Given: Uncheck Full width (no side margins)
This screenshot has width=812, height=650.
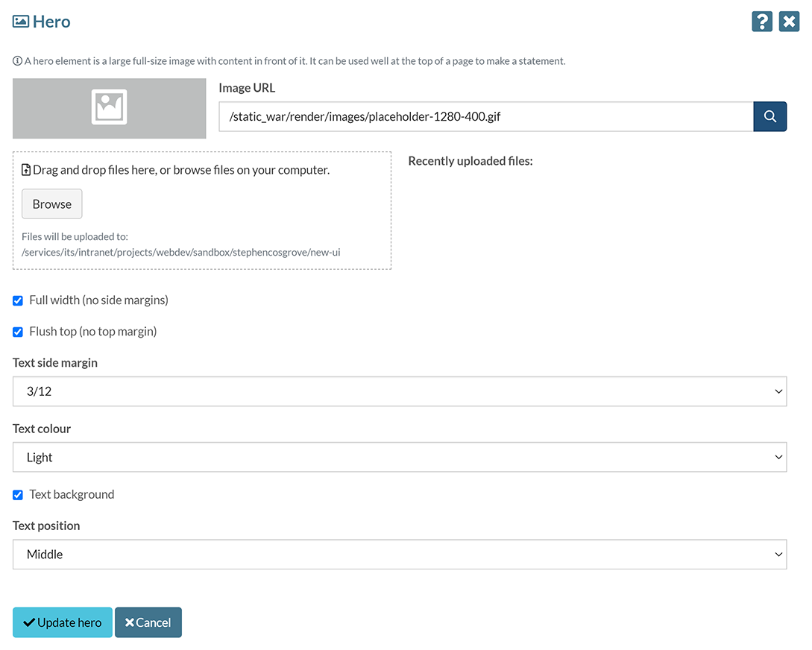Looking at the screenshot, I should coord(17,300).
